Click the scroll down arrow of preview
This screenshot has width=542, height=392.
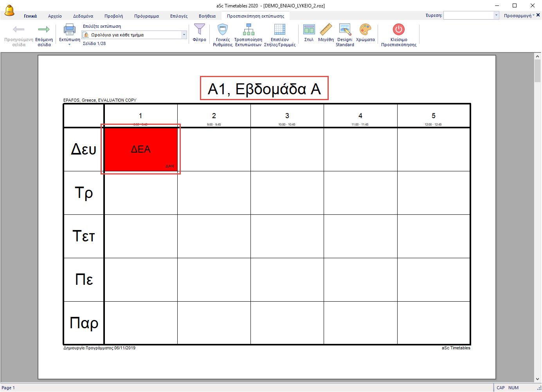point(537,379)
